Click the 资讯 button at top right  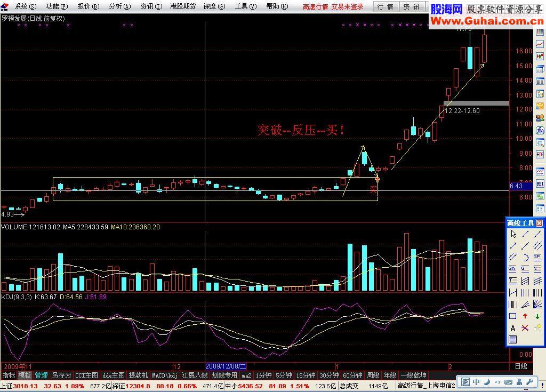412,6
